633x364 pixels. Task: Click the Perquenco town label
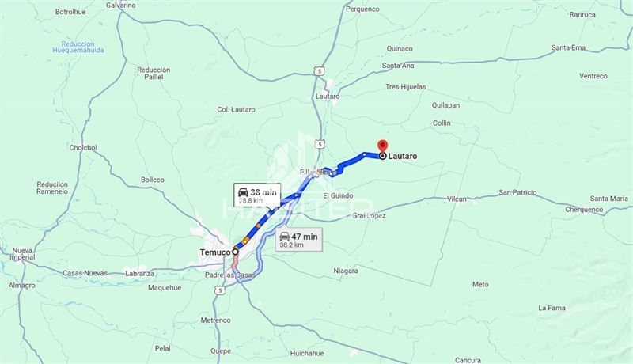click(x=362, y=9)
